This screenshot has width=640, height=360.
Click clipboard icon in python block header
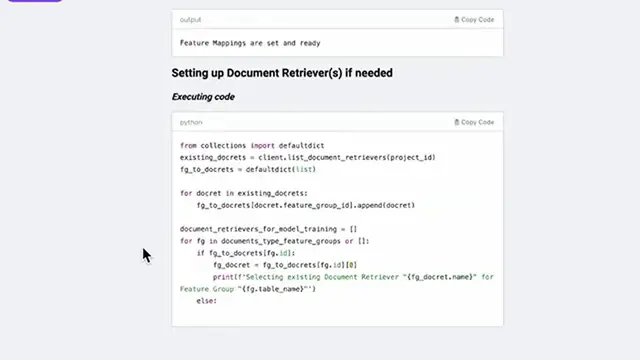pos(457,122)
